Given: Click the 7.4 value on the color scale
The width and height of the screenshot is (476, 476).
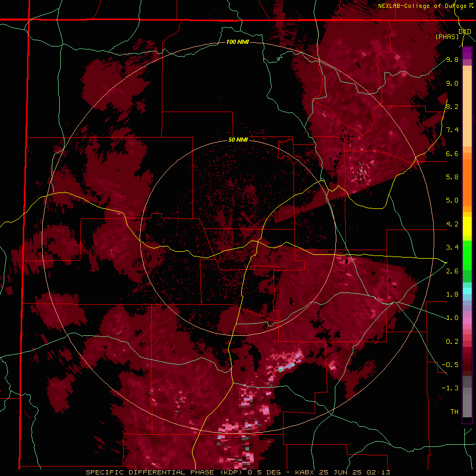Looking at the screenshot, I should 452,130.
